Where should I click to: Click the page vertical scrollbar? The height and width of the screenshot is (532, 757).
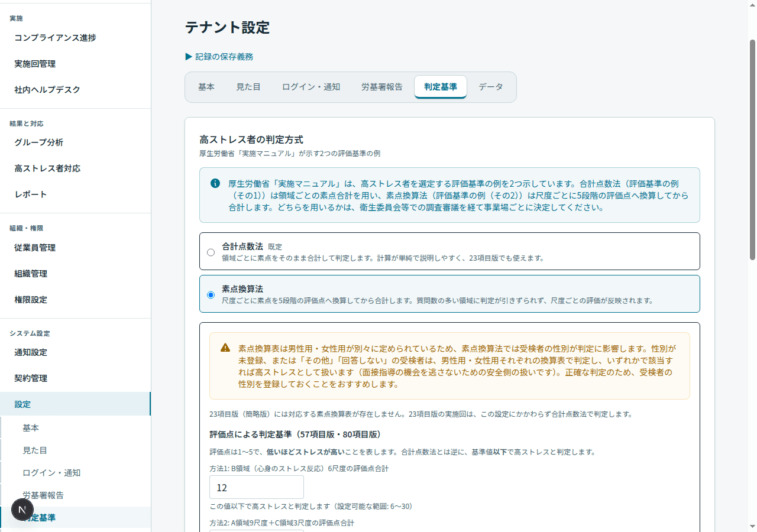752,151
